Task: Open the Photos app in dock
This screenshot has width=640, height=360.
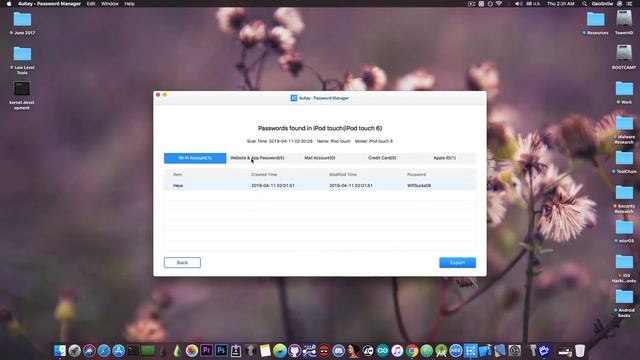Action: 192,350
